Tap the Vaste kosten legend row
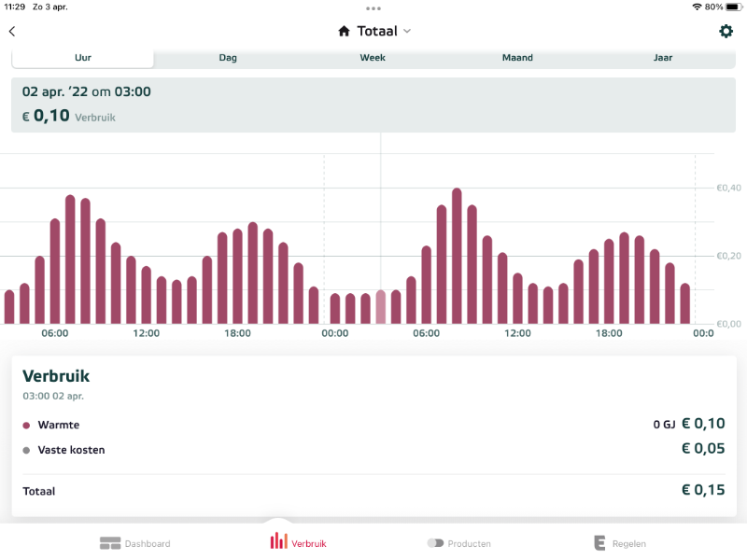The width and height of the screenshot is (747, 560). pos(373,450)
